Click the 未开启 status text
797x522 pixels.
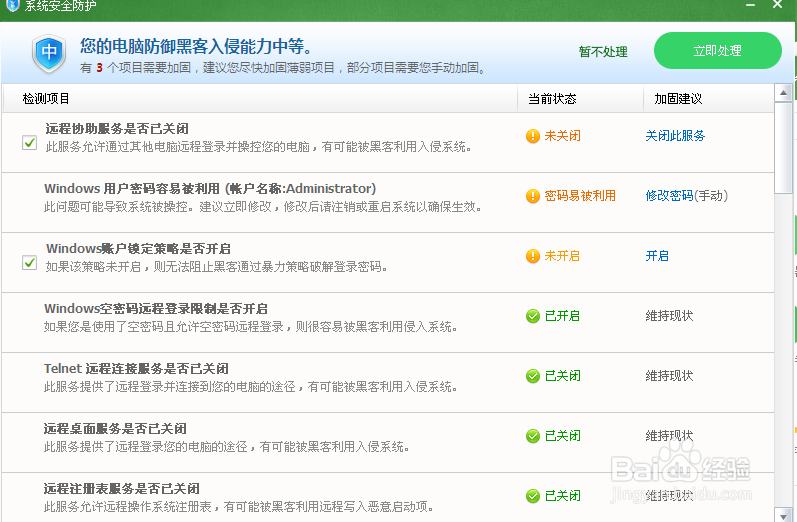pyautogui.click(x=562, y=256)
